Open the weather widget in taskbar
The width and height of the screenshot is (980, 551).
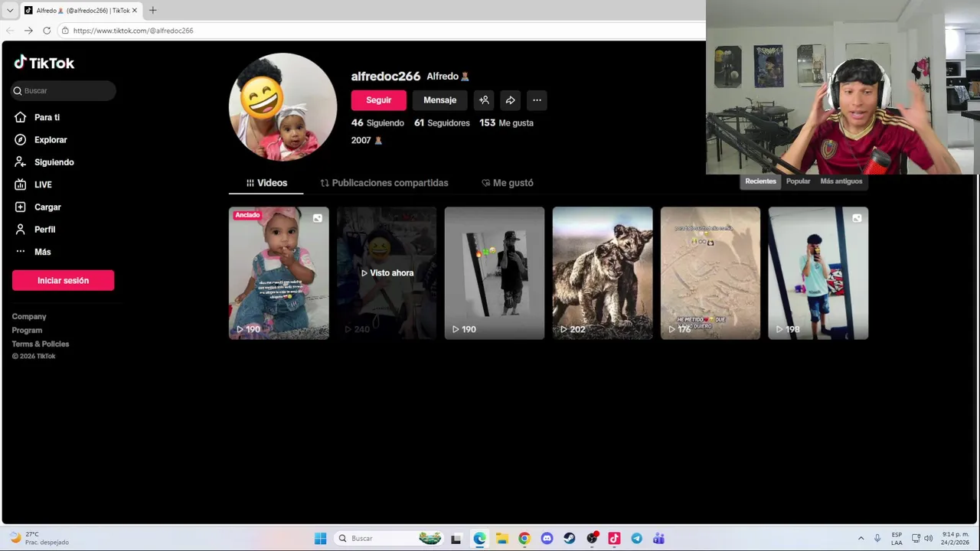click(38, 539)
